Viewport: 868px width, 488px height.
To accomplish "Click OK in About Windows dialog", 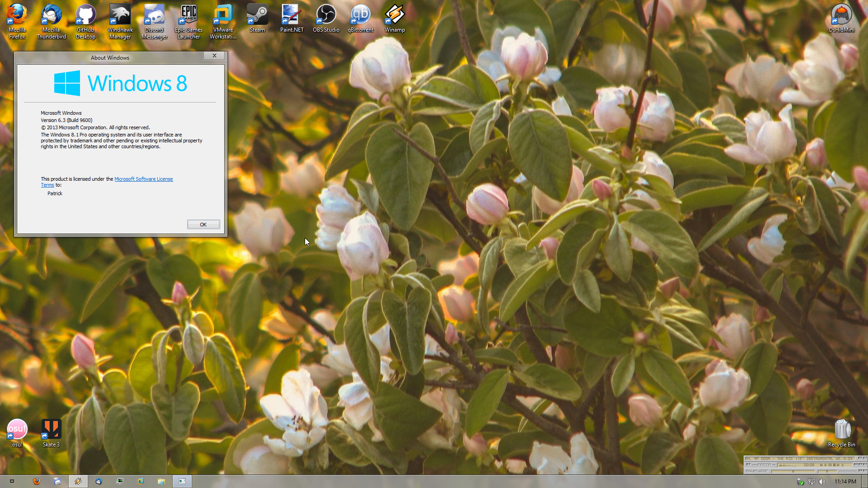I will point(203,225).
